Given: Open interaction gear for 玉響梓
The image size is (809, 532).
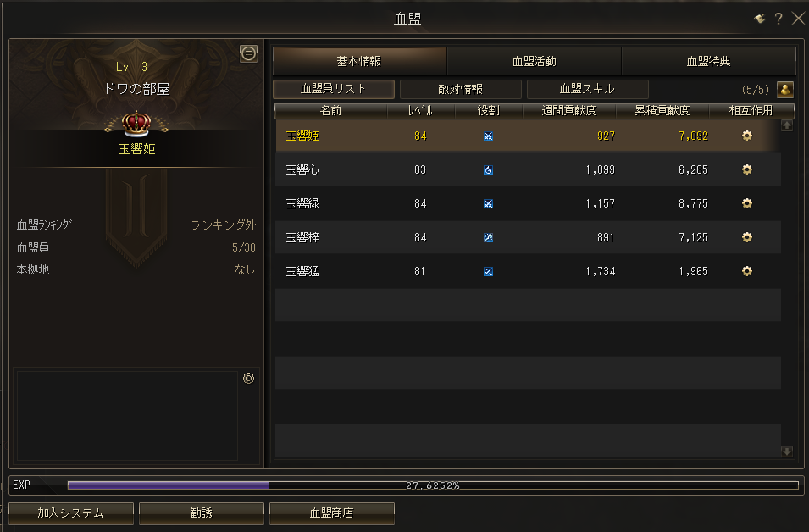Looking at the screenshot, I should [x=746, y=237].
